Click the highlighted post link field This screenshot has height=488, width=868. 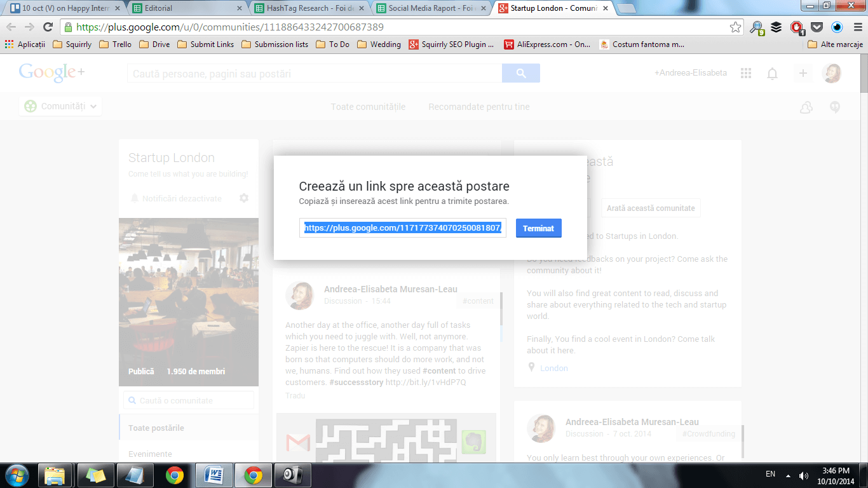click(x=403, y=227)
